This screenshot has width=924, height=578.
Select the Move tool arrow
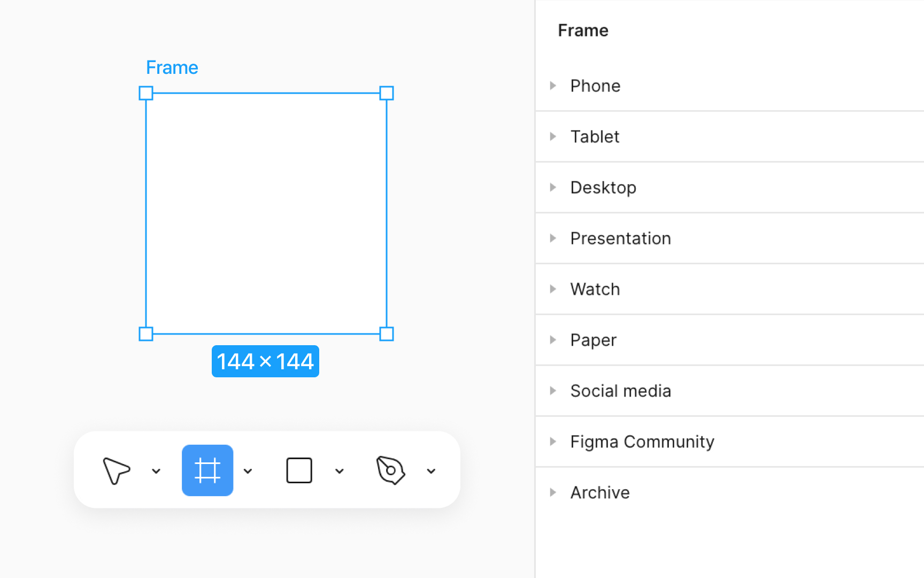pyautogui.click(x=116, y=471)
